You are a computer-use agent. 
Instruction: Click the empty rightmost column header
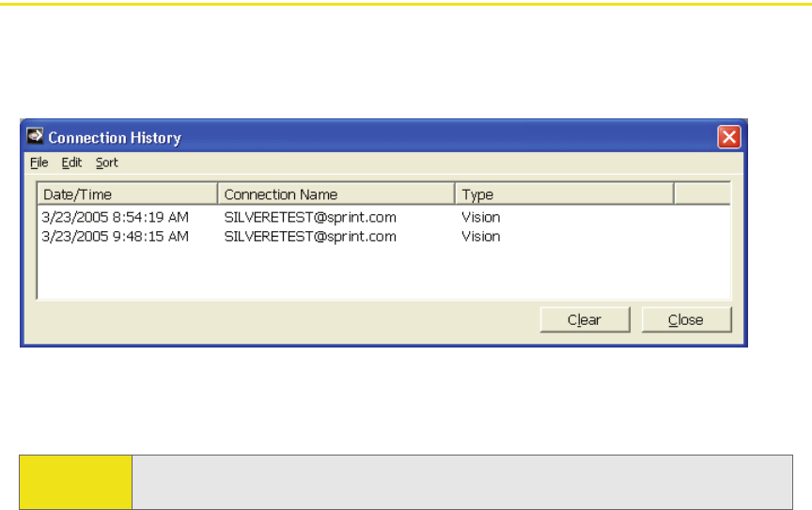703,194
